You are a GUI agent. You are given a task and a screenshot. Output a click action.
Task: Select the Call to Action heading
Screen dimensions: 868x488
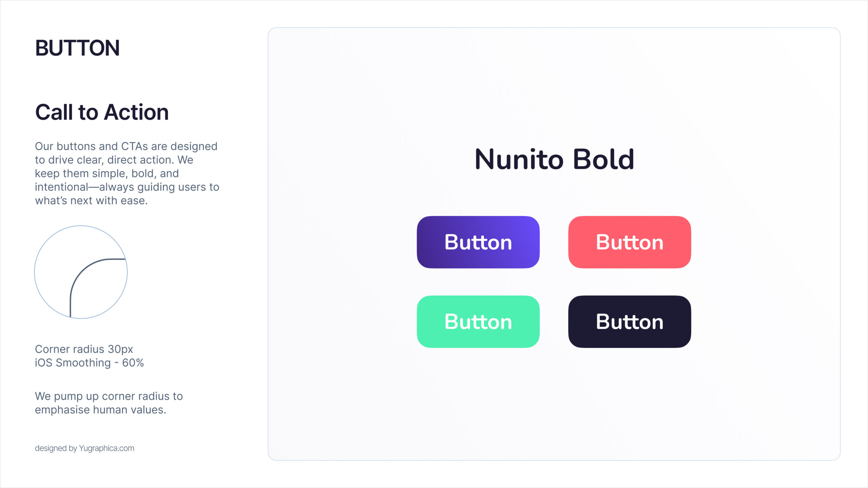102,112
